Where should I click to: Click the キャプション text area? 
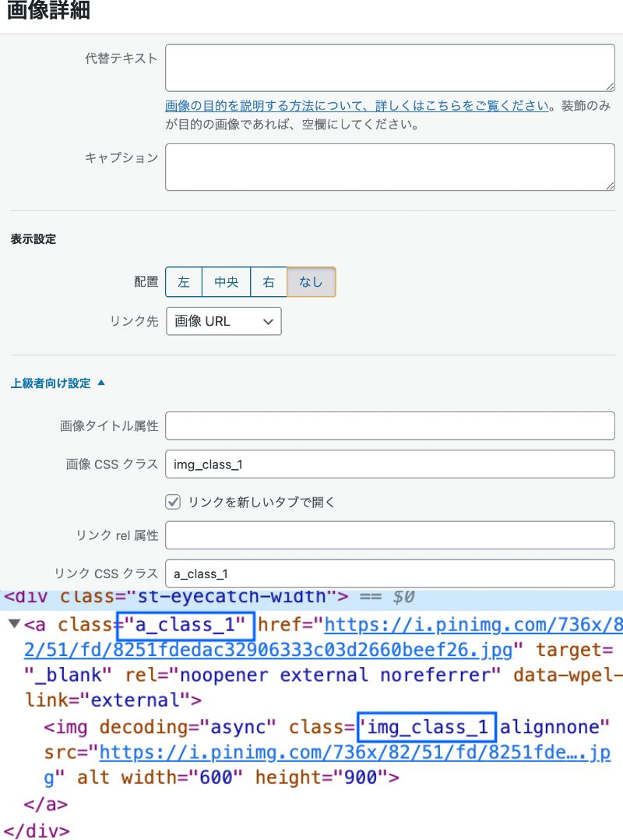[x=389, y=166]
